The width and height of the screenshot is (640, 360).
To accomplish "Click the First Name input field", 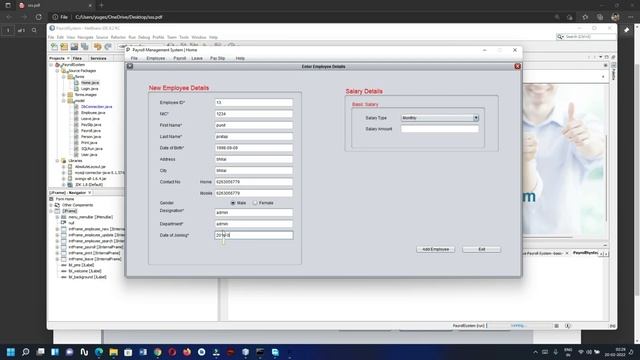I will coord(253,125).
